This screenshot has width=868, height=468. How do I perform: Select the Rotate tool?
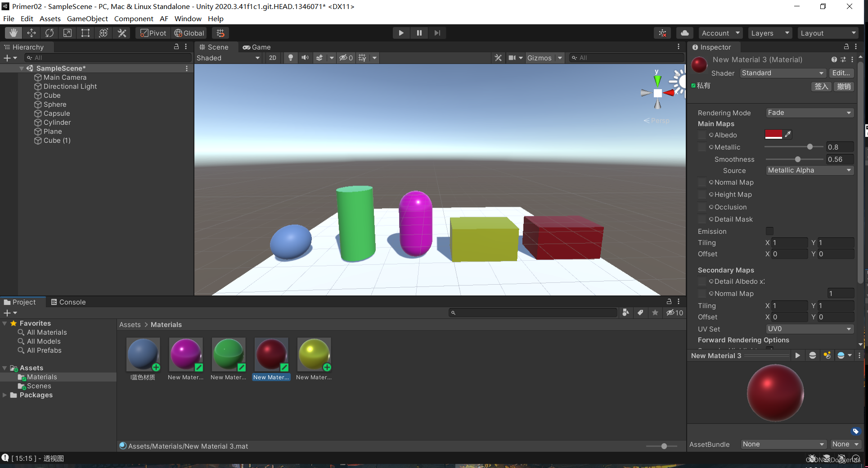tap(49, 33)
